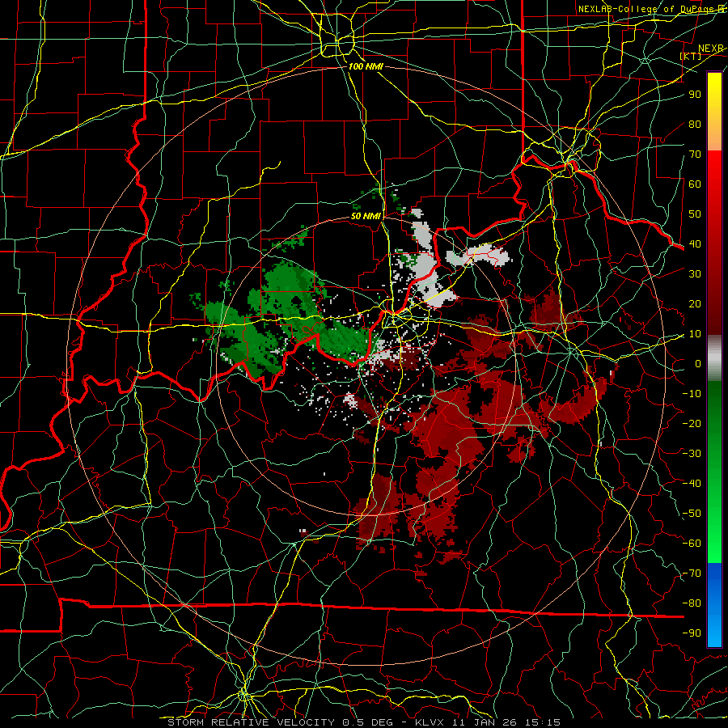Click the -10 value on velocity scale
This screenshot has height=728, width=728.
tap(692, 394)
